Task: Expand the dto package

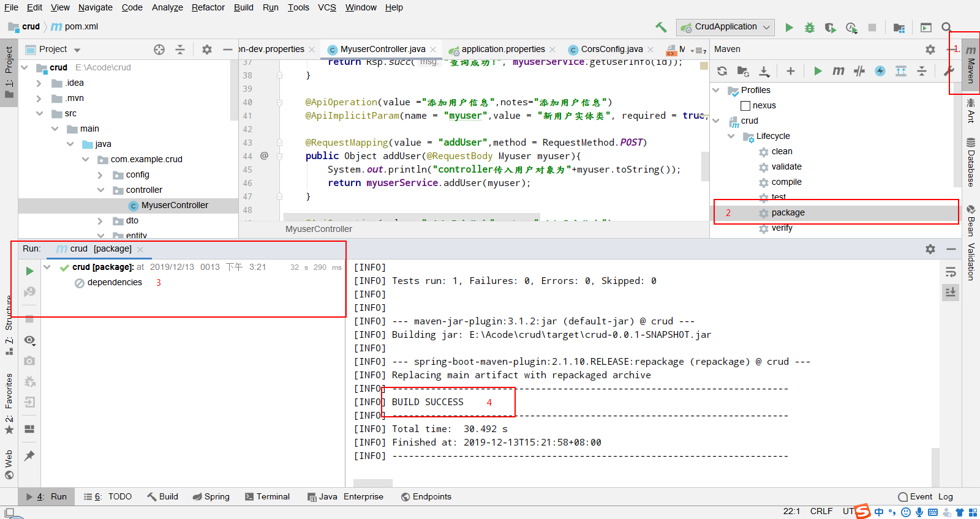Action: tap(100, 220)
